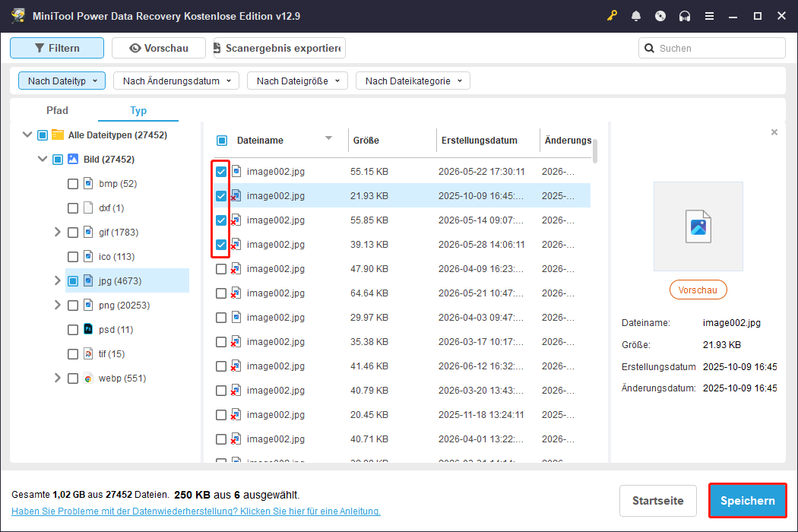Click deleted file icon of 40.71 KB row
This screenshot has width=798, height=532.
coord(236,439)
